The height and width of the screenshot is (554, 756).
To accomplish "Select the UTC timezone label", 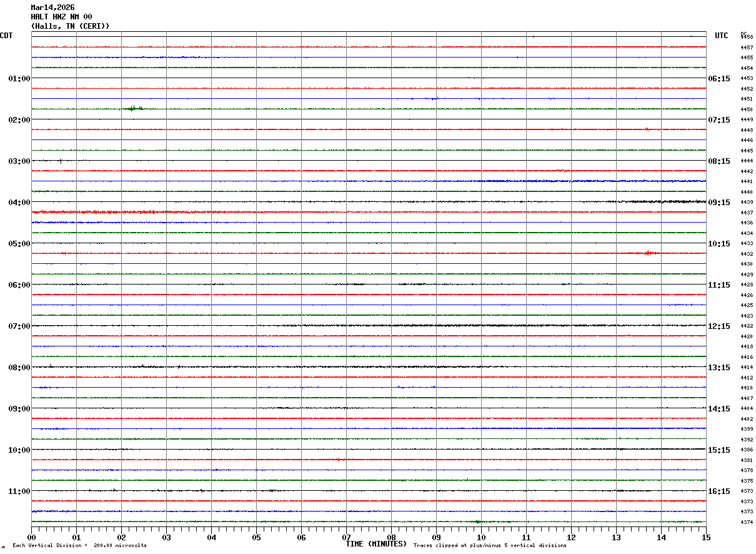I will tap(722, 36).
